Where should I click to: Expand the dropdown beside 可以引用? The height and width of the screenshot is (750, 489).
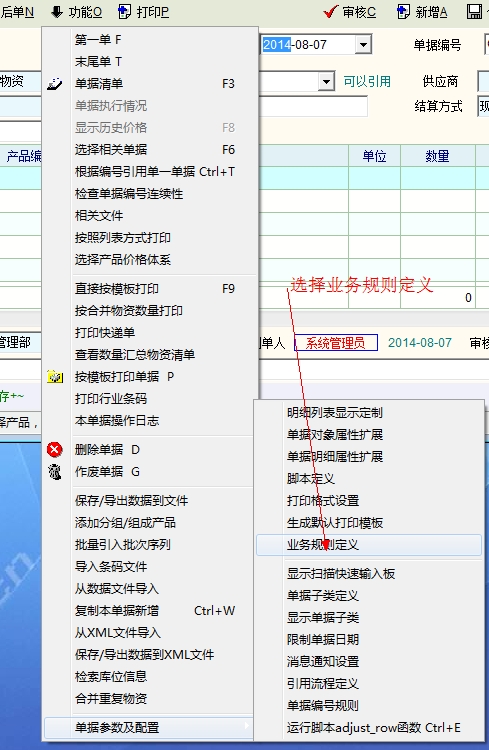[326, 81]
